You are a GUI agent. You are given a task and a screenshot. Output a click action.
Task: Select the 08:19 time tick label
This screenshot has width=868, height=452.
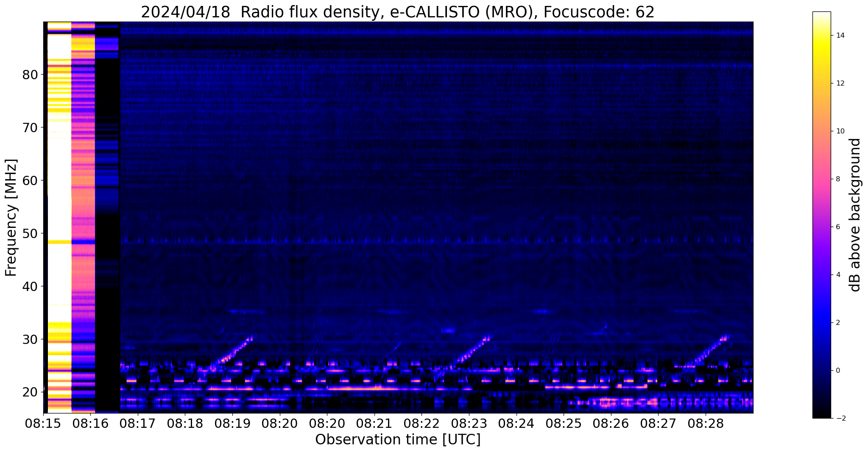click(x=232, y=424)
